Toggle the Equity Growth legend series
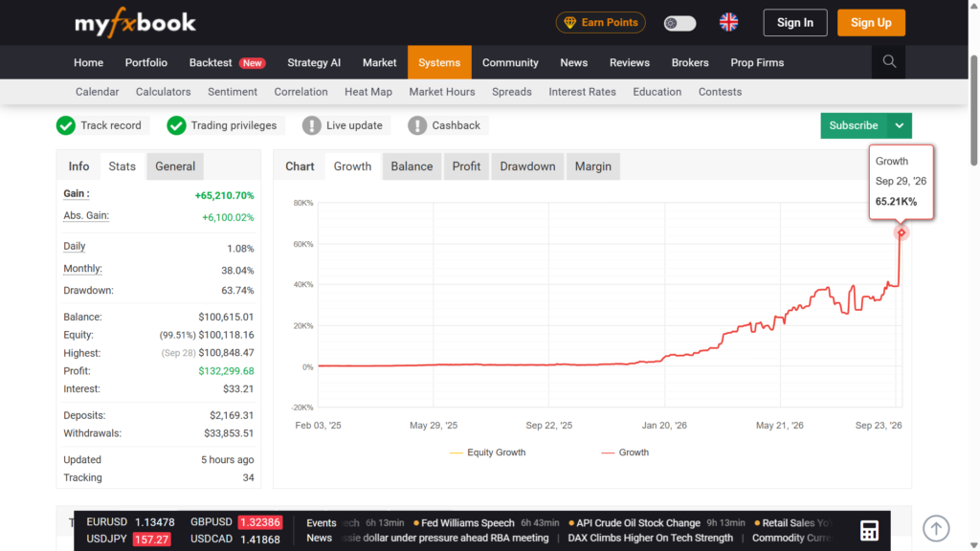The height and width of the screenshot is (551, 980). tap(487, 452)
